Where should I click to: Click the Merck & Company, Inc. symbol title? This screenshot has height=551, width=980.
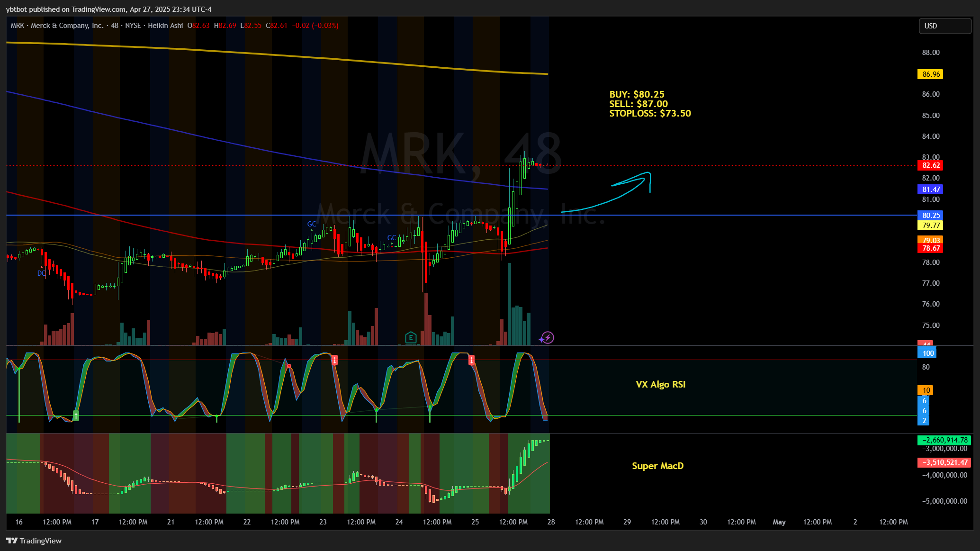67,26
